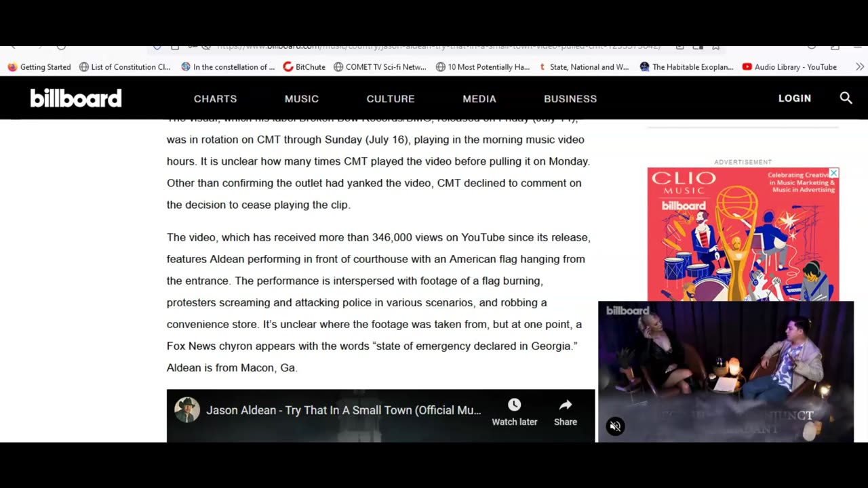Click the text '346,000 views on YouTube'
This screenshot has width=868, height=488.
click(438, 237)
